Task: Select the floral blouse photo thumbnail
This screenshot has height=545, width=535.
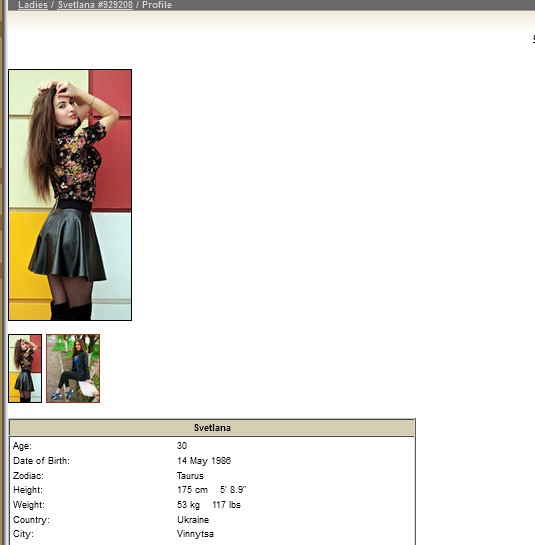Action: pos(25,368)
